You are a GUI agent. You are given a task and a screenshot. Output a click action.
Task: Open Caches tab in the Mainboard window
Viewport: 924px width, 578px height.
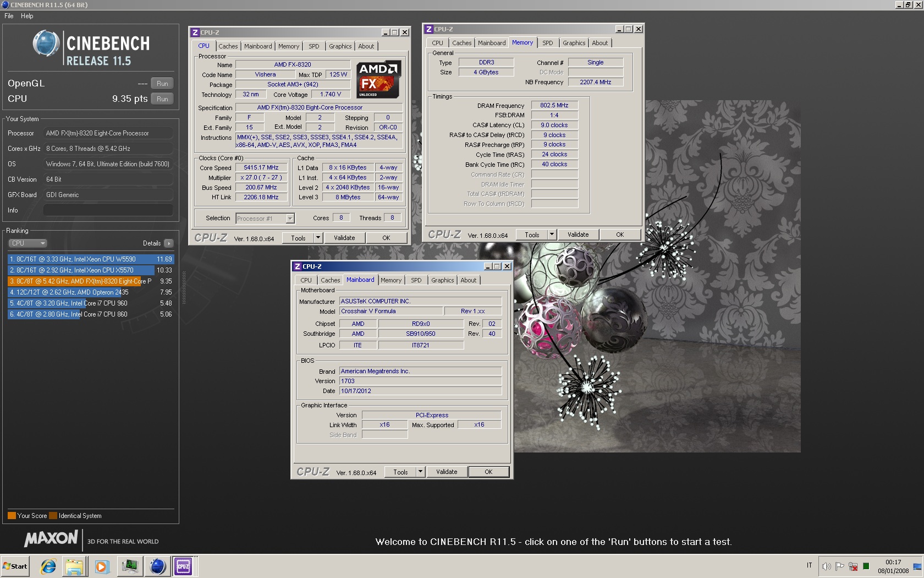331,280
